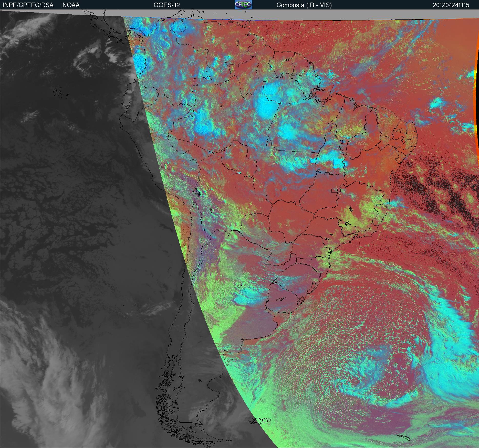
Task: Click the 201204241115 timestamp
Action: point(451,5)
